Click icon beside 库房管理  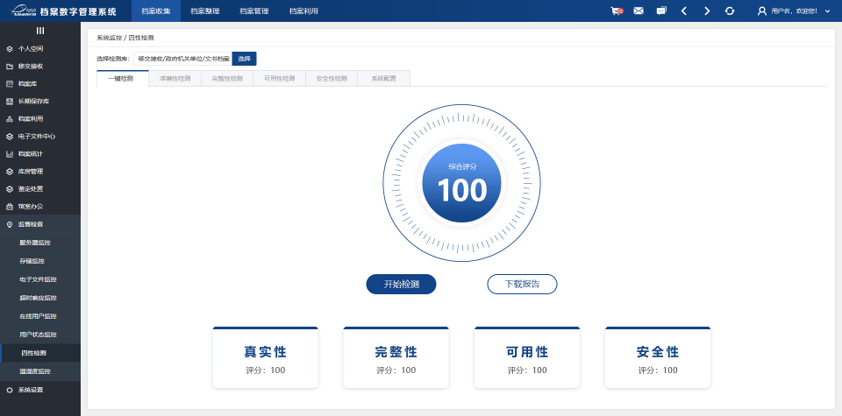(x=9, y=172)
